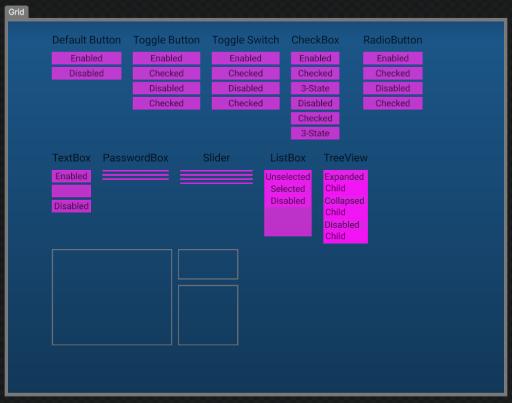The width and height of the screenshot is (512, 403).
Task: Click the last Checked in Toggle Button column
Action: tap(166, 103)
